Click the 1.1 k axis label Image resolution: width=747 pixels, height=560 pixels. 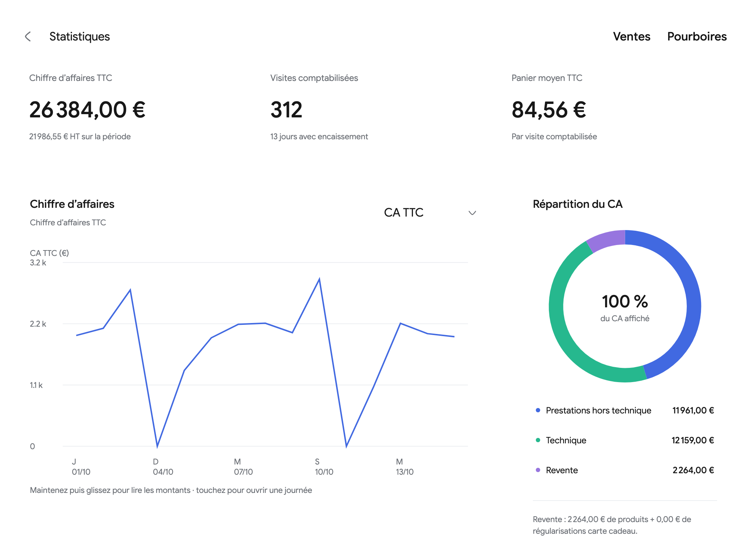click(x=36, y=385)
